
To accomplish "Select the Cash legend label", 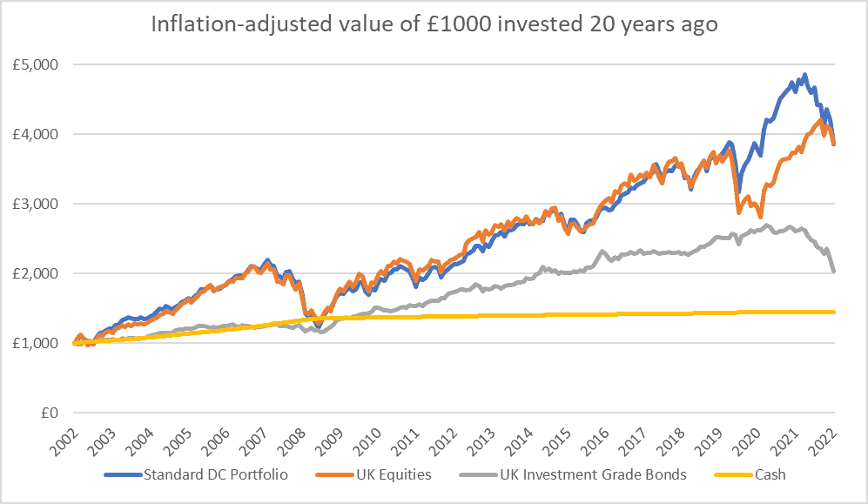I will (772, 474).
